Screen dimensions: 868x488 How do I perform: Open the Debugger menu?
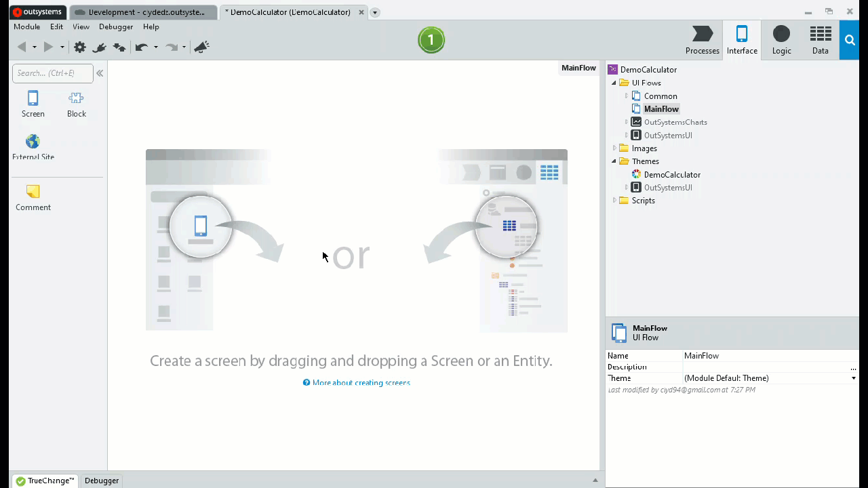(x=116, y=26)
